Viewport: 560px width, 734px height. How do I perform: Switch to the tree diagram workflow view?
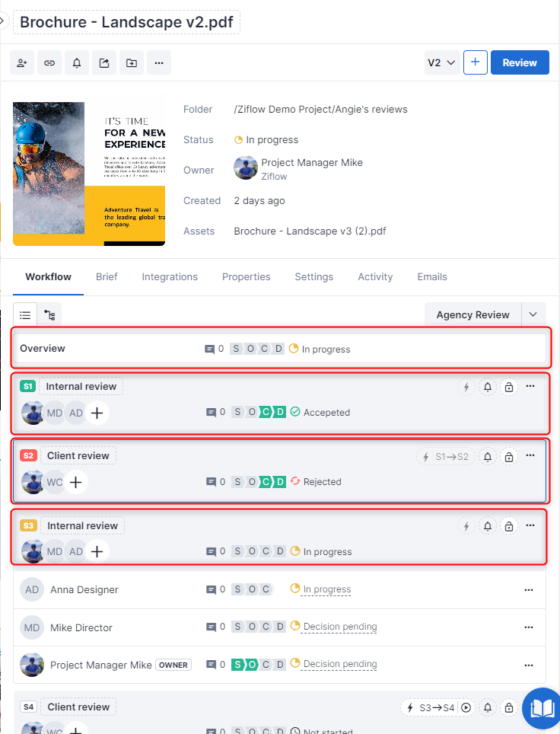(49, 314)
